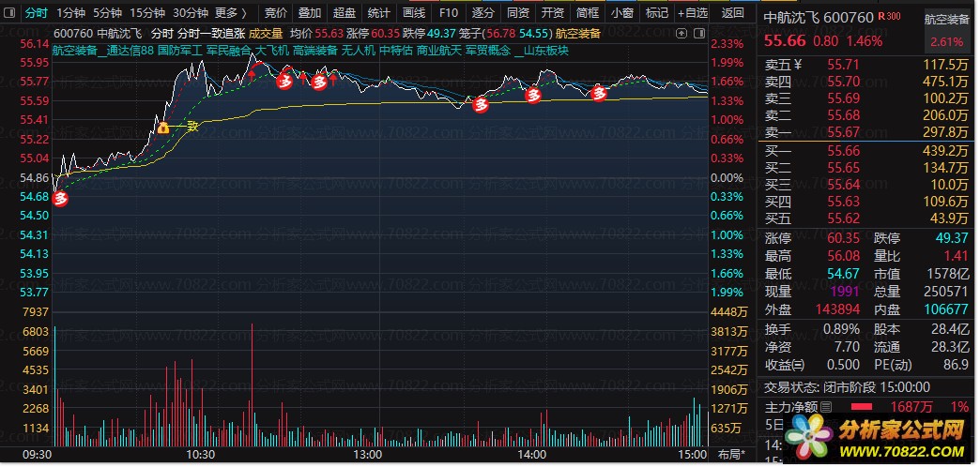Click the 总量 value 250571
The height and width of the screenshot is (467, 980).
pos(945,291)
